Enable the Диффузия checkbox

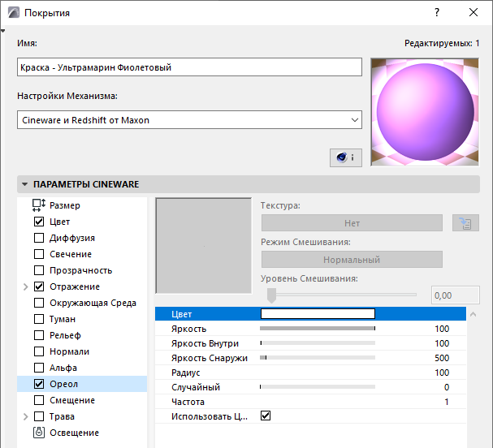point(39,238)
